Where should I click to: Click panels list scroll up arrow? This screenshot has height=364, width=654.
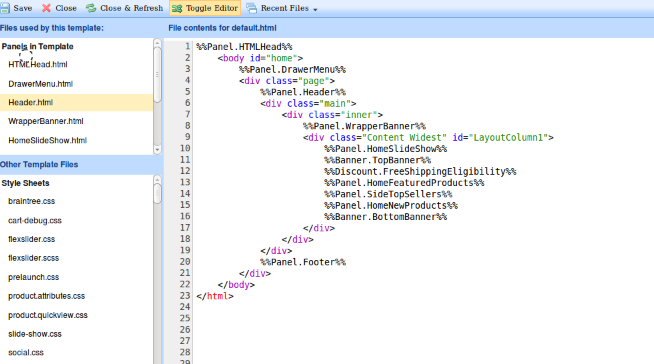click(157, 43)
